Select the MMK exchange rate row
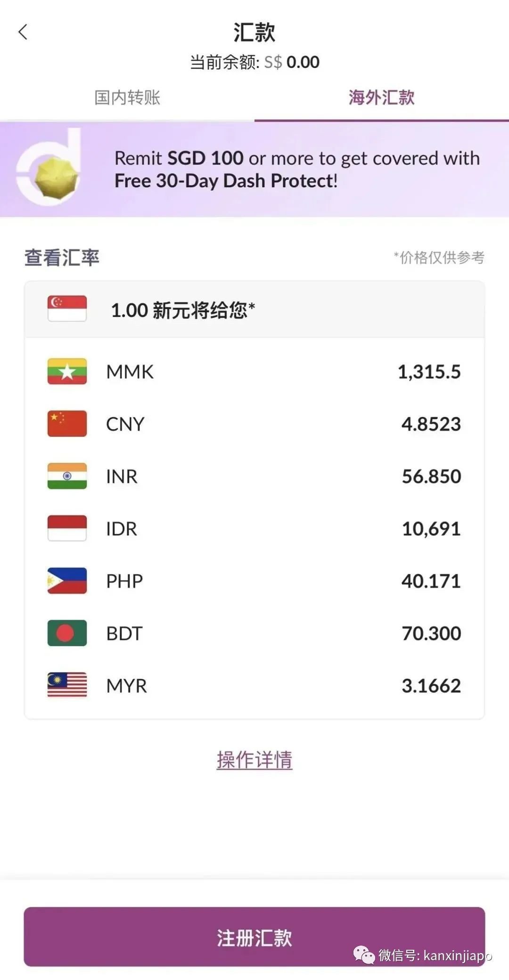This screenshot has height=980, width=509. 254,372
